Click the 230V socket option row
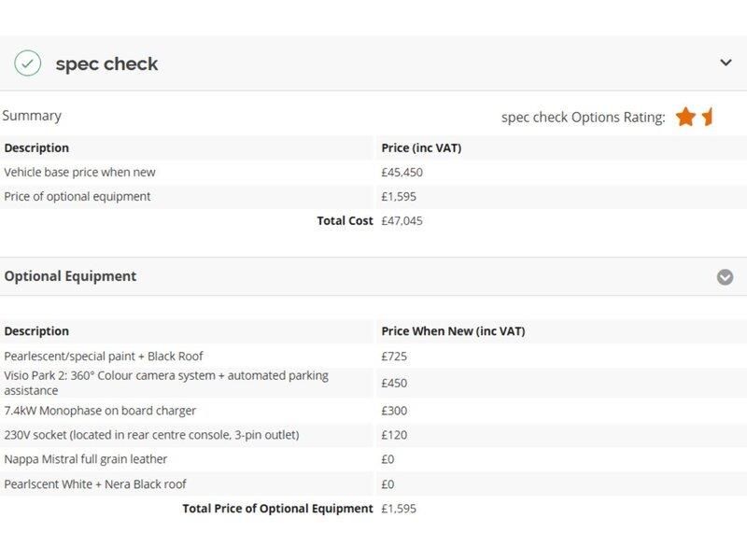747x560 pixels. 373,435
